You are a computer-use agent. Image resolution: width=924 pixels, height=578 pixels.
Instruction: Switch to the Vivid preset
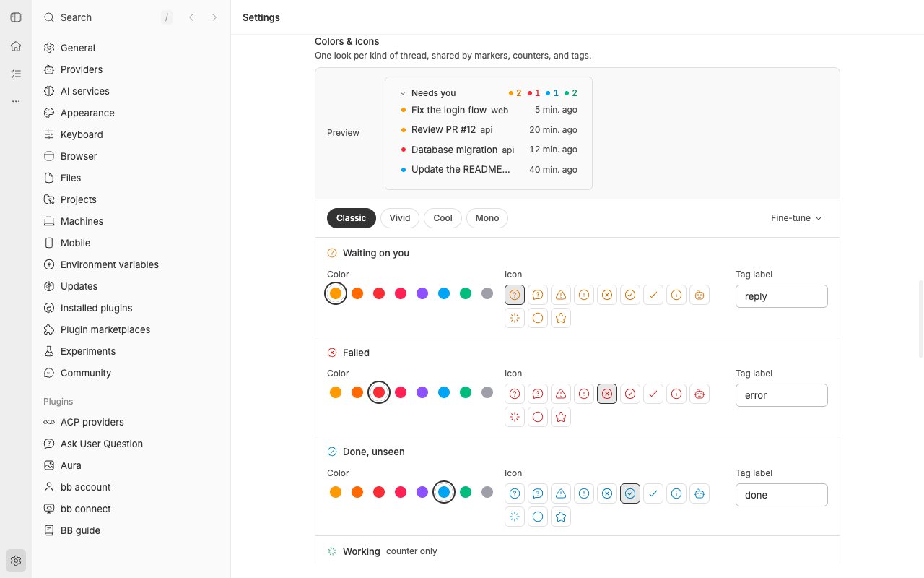click(400, 218)
